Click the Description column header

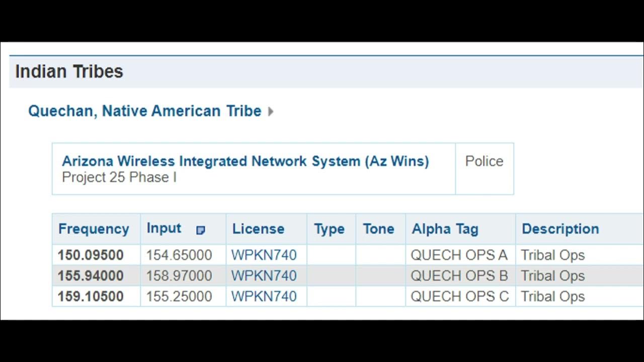[560, 229]
